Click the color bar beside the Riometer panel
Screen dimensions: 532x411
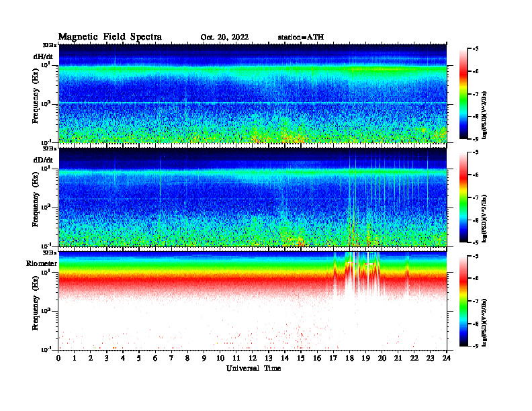coord(463,301)
